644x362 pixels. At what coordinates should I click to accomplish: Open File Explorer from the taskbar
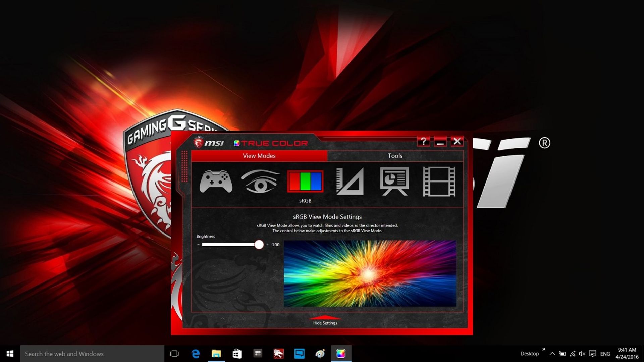click(x=216, y=354)
